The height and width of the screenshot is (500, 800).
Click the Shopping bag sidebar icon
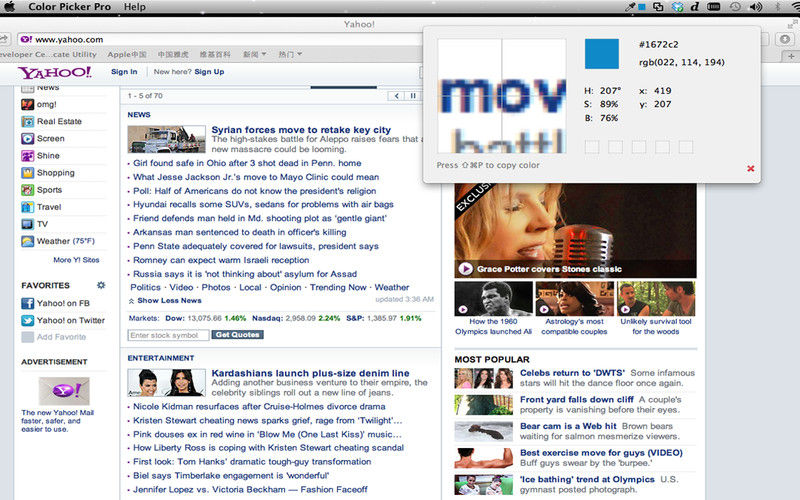[28, 173]
